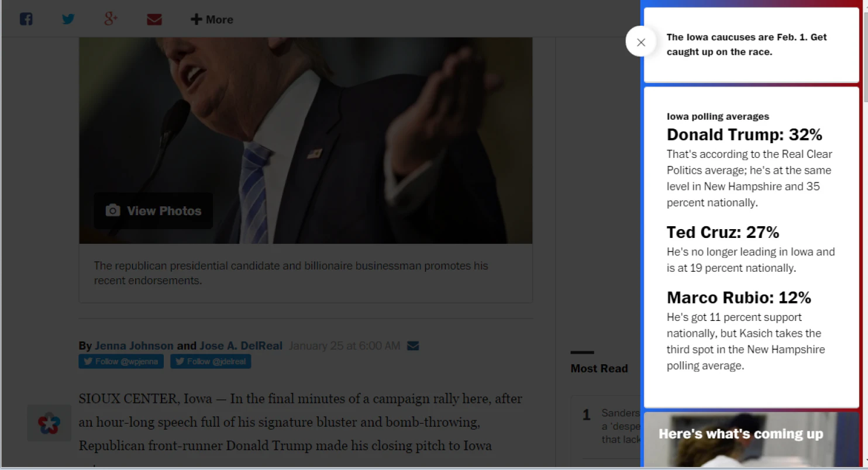Screen dimensions: 868x470
Task: Share article via Twitter bird icon
Action: coord(68,19)
